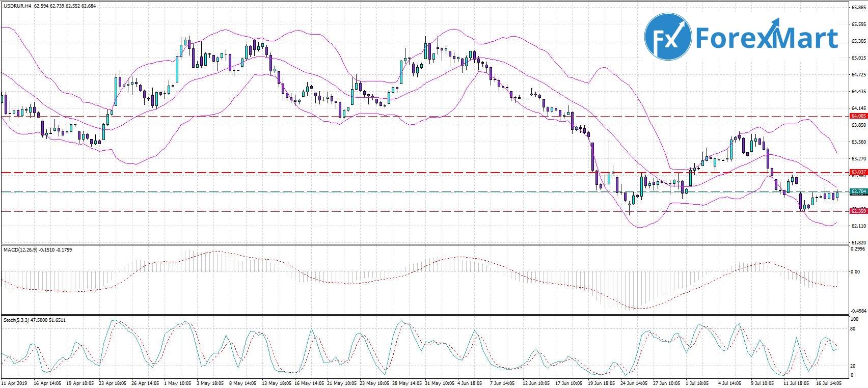Click the 80 level on Stochastic scale
The height and width of the screenshot is (388, 868).
pos(854,329)
